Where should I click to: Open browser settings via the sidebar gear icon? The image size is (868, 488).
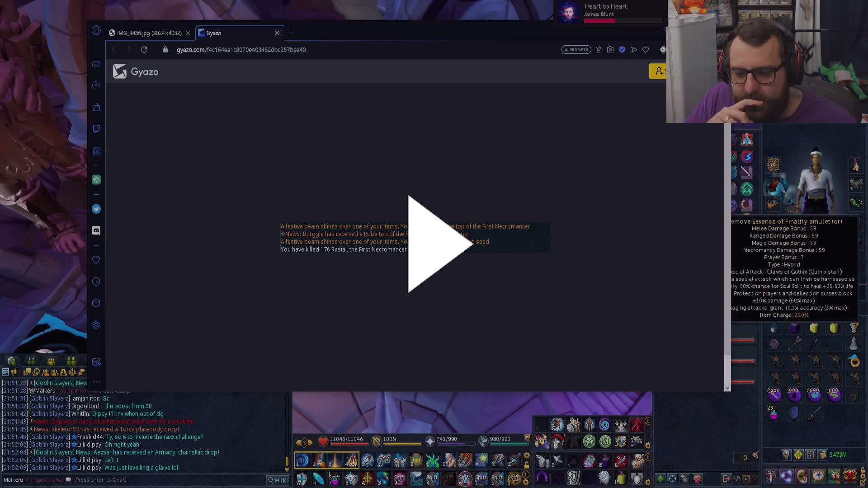[96, 324]
